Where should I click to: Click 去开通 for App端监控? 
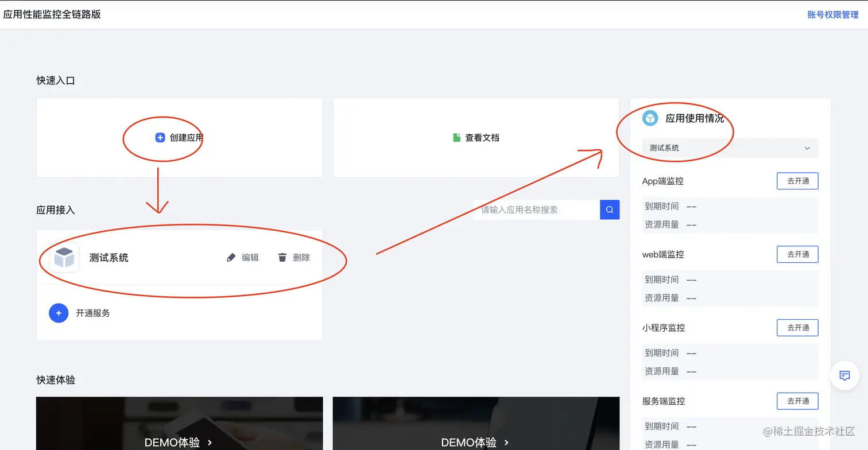(x=797, y=181)
